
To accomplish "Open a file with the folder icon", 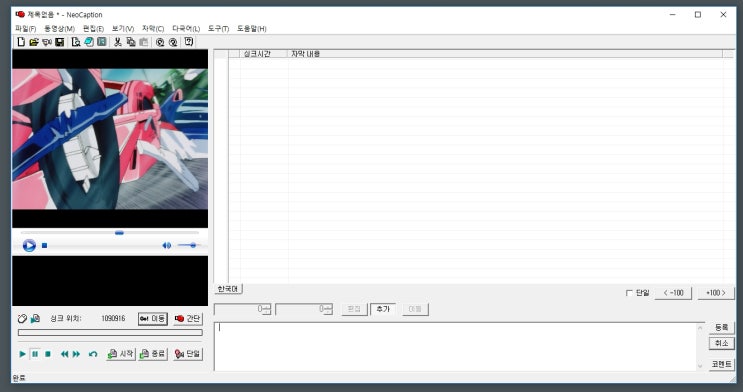I will [x=34, y=42].
